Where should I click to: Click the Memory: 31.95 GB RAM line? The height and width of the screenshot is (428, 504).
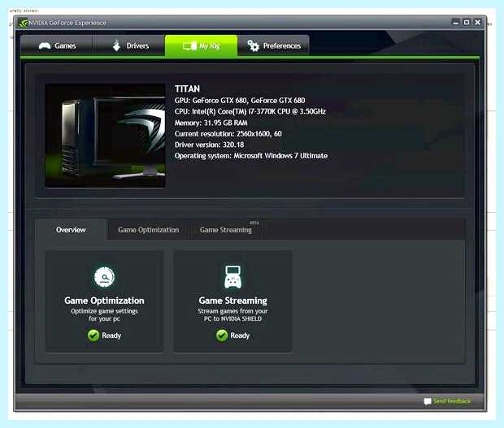(x=211, y=123)
